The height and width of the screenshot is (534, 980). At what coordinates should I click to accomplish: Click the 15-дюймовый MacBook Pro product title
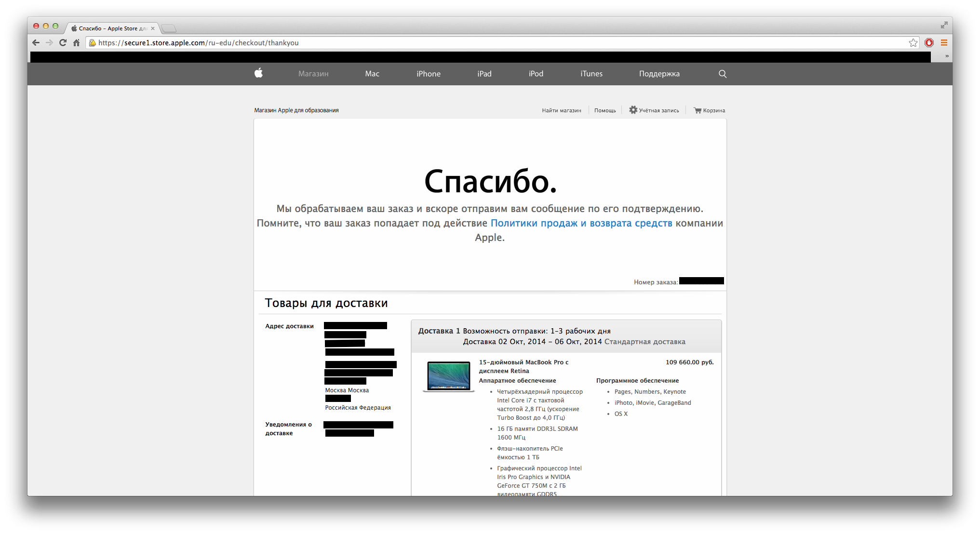point(524,366)
